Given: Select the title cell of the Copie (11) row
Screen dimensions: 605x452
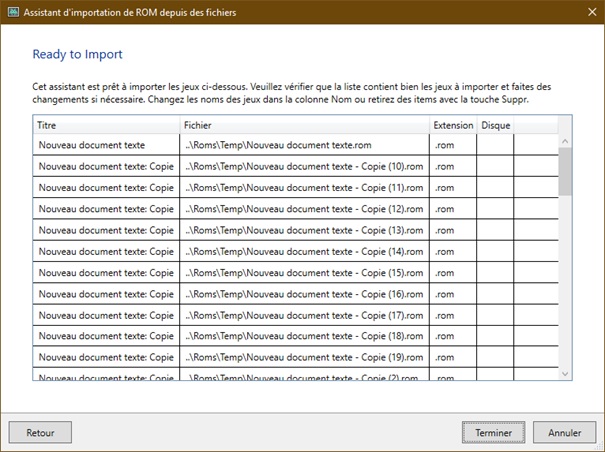Looking at the screenshot, I should point(106,188).
